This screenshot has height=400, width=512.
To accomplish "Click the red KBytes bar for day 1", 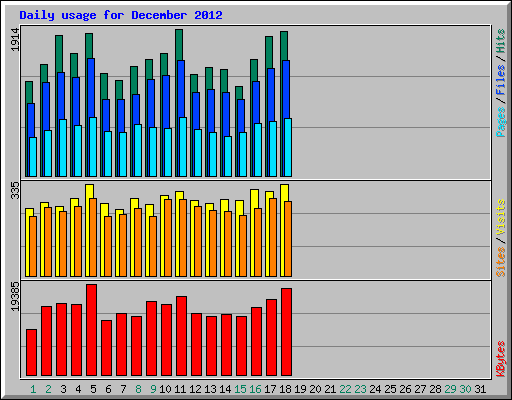I will click(x=31, y=353).
